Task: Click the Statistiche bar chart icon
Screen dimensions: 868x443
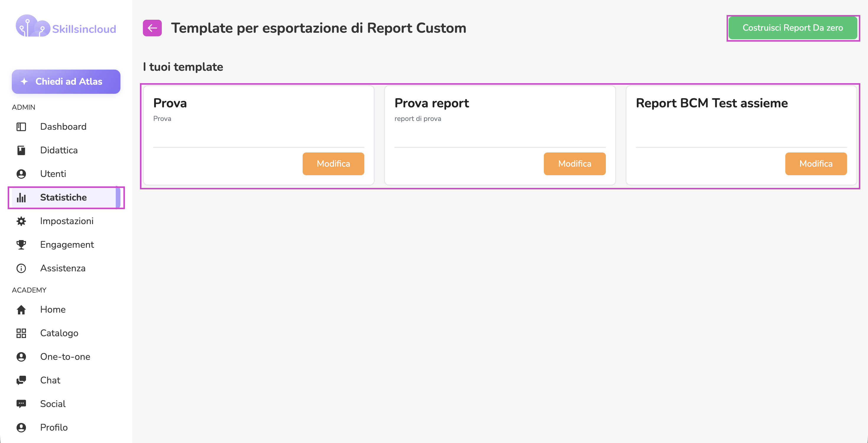Action: [x=21, y=197]
